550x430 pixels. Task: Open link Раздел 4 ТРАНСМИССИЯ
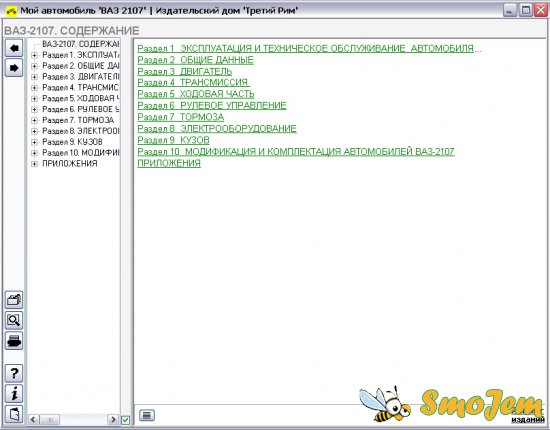click(x=194, y=83)
